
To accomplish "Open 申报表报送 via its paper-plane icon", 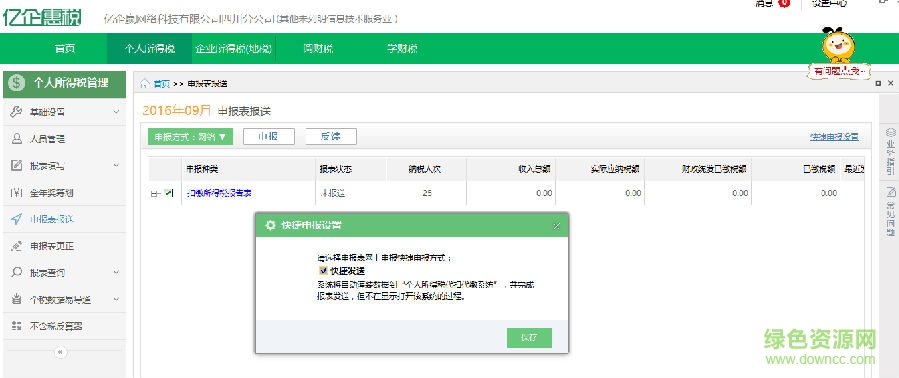I will point(17,219).
